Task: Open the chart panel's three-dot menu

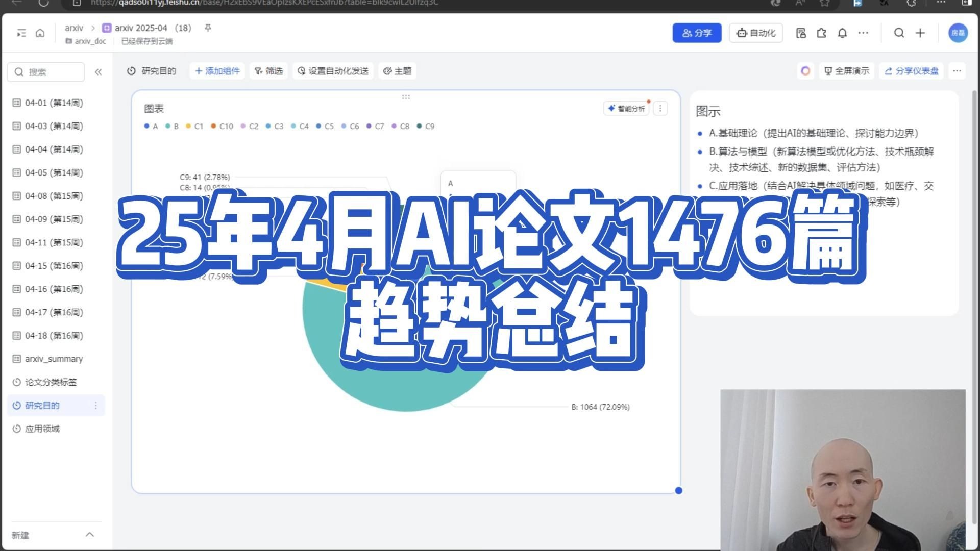Action: coord(660,108)
